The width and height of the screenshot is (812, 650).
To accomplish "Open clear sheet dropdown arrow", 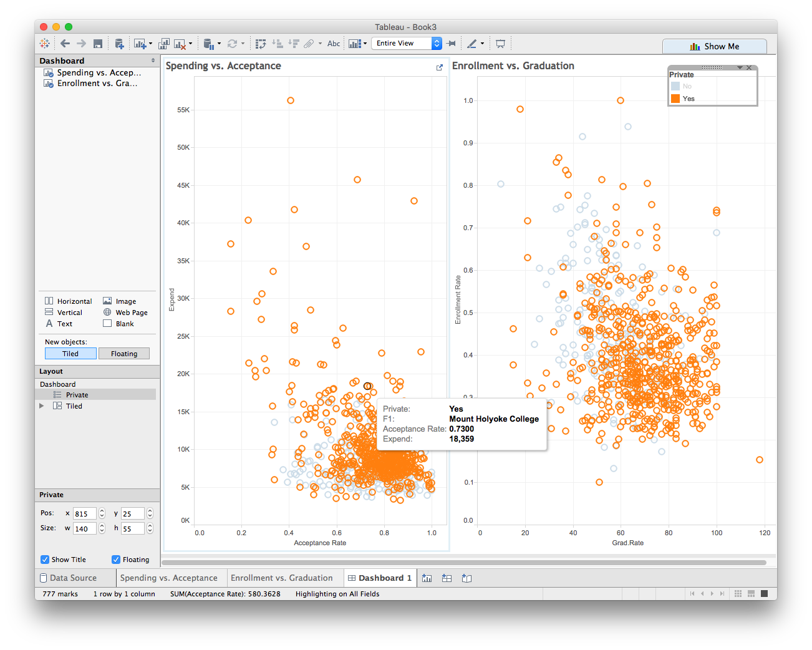I will coord(190,44).
